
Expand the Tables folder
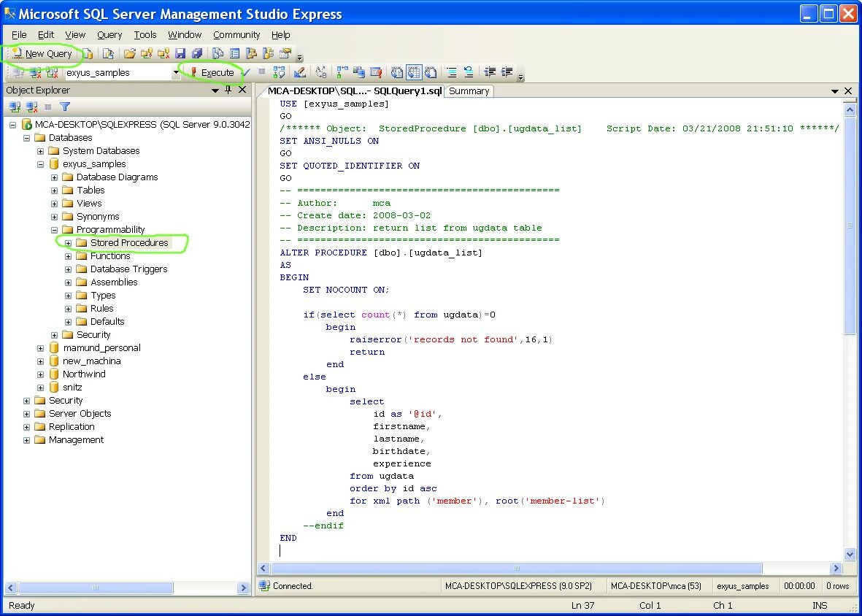coord(55,190)
